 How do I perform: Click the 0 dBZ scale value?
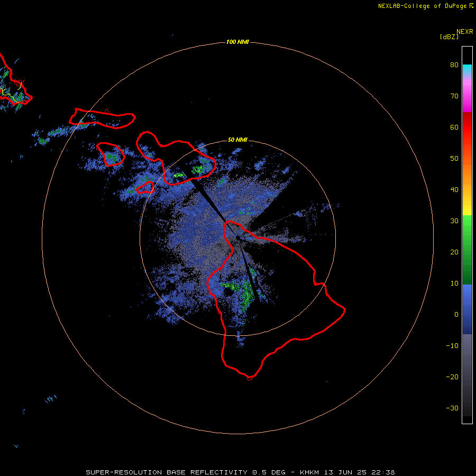tap(456, 315)
